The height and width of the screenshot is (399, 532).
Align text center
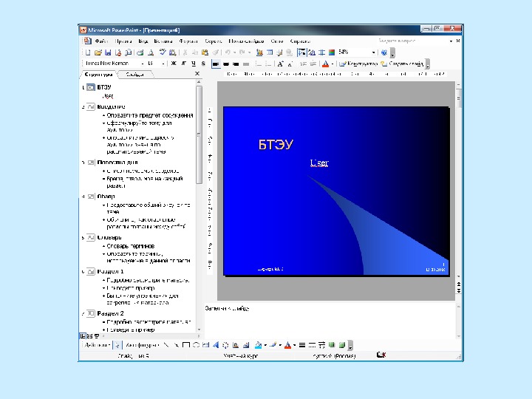pos(226,64)
